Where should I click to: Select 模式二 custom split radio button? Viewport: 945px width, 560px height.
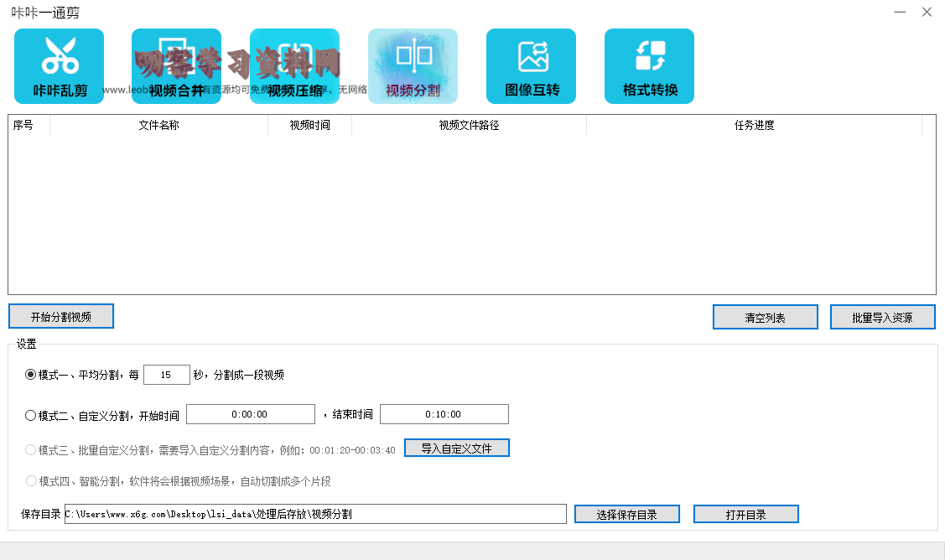(x=31, y=415)
